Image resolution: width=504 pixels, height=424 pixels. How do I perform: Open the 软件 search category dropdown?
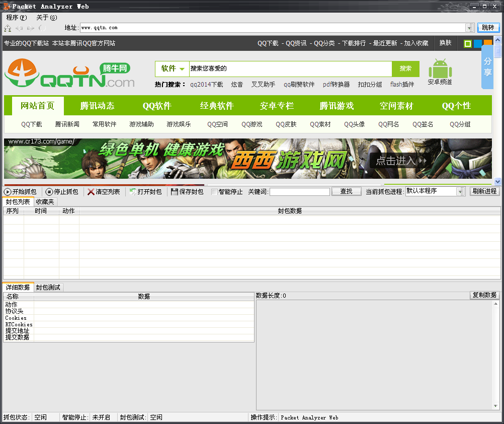click(x=173, y=68)
